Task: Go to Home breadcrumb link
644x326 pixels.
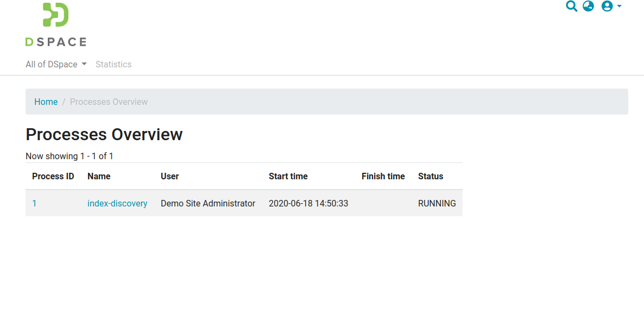Action: point(46,102)
